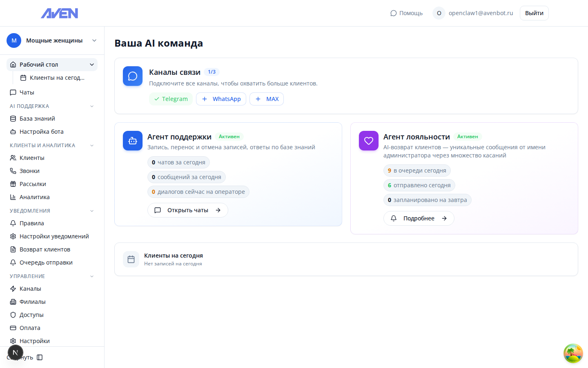Click the Выйти logout button

[534, 13]
